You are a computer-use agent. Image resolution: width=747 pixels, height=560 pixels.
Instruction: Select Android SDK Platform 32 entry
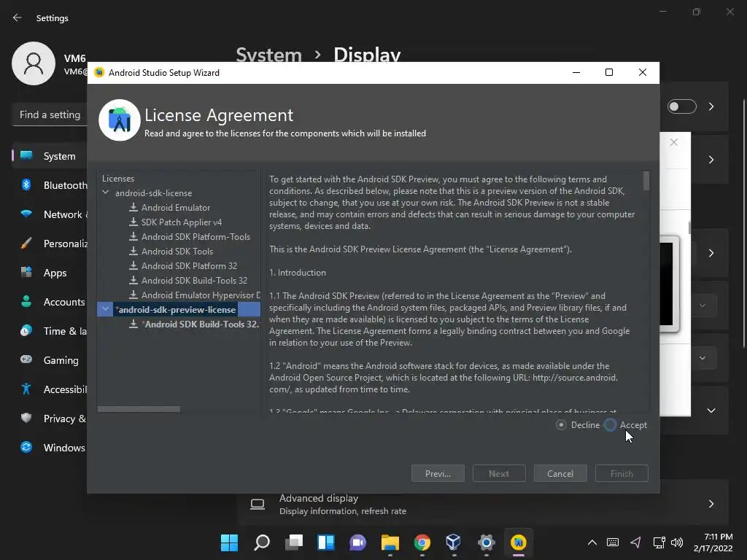coord(189,265)
